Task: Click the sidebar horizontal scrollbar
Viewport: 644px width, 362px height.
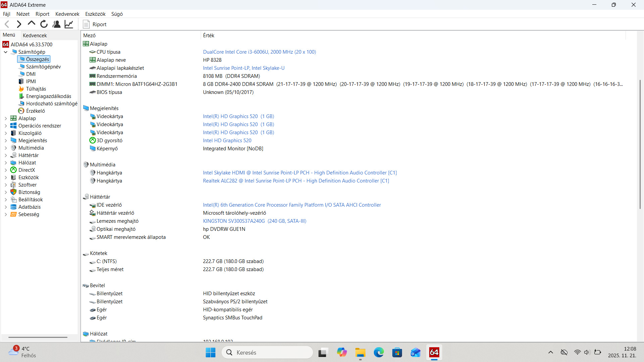Action: [x=38, y=337]
